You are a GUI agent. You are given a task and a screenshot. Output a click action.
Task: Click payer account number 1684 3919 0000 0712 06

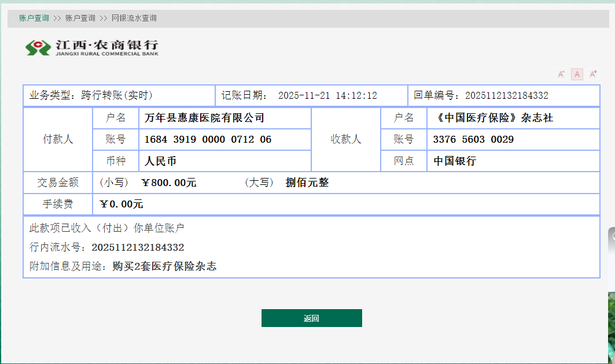(208, 140)
